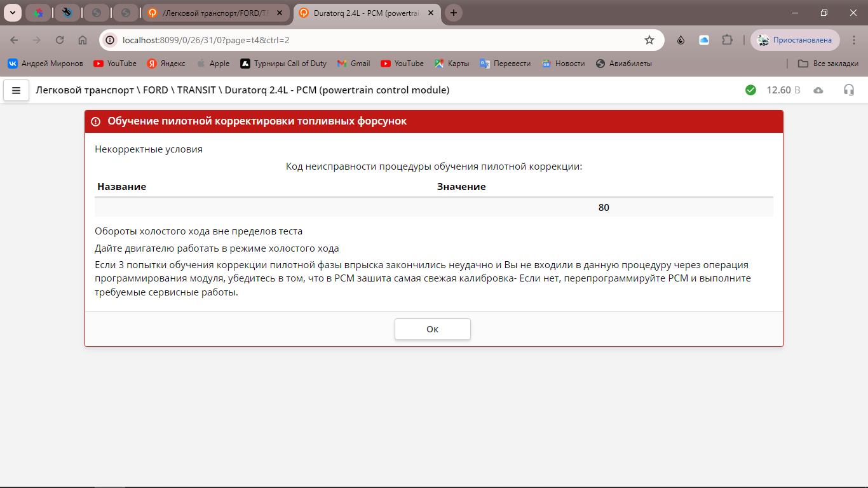Screen dimensions: 868x488
Task: Reload the current page
Action: (60, 40)
